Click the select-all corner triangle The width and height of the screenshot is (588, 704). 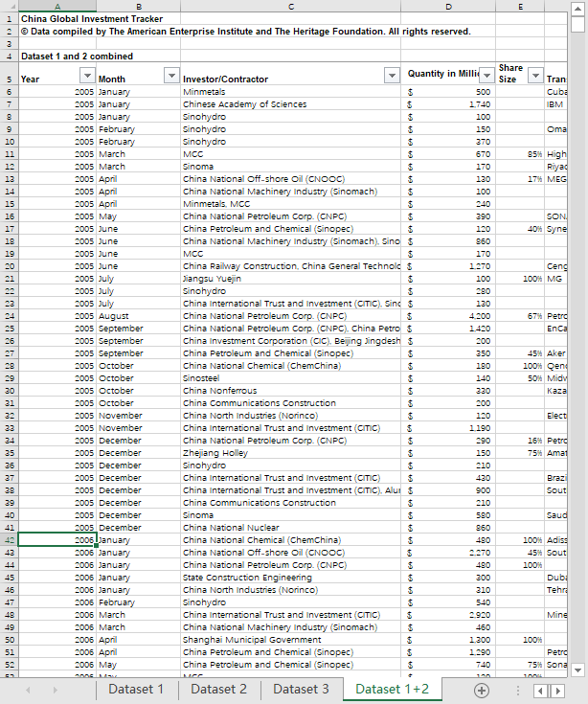(x=10, y=6)
